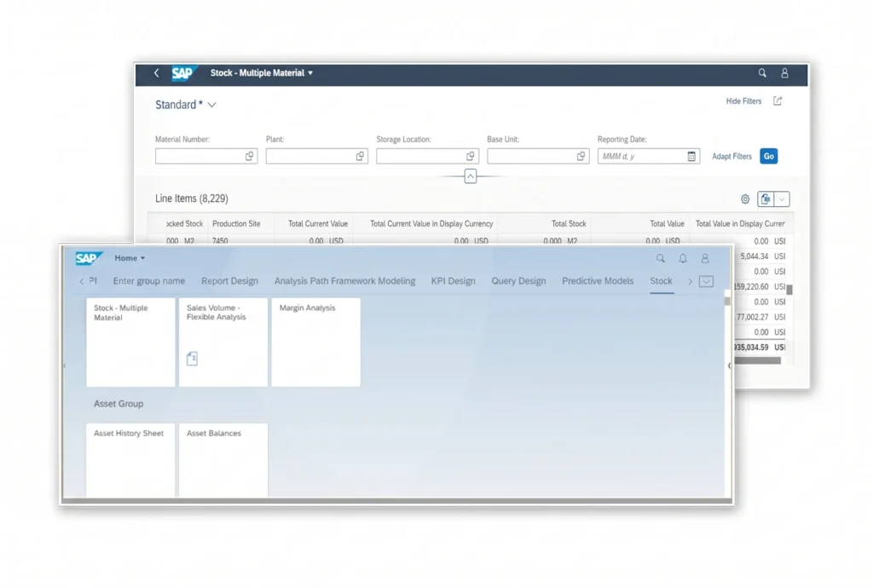Switch to Query Design tab
Screen dimensions: 873x588
(518, 281)
